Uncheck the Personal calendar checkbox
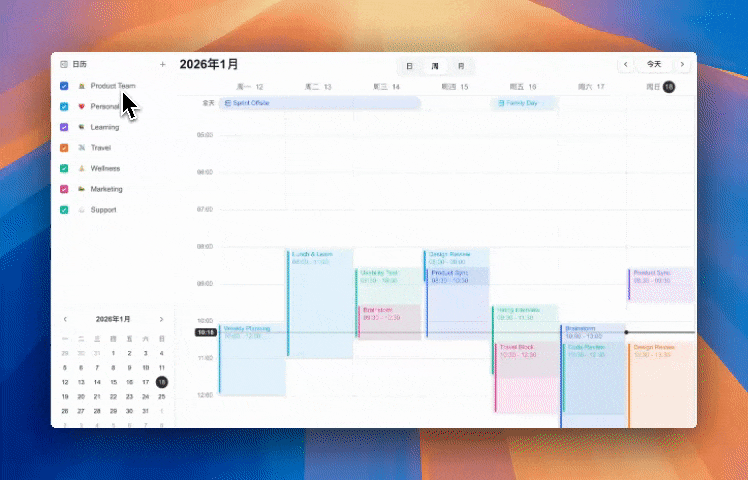748x480 pixels. pos(64,106)
